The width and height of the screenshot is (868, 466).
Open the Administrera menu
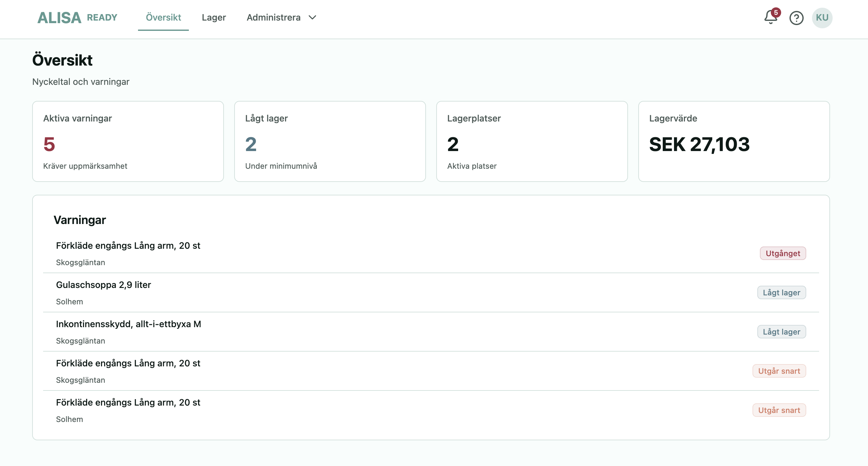[x=273, y=17]
